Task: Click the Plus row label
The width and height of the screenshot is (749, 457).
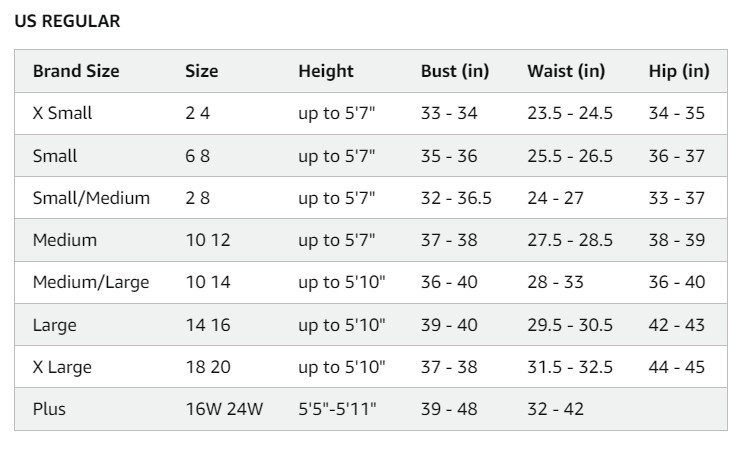Action: coord(49,409)
